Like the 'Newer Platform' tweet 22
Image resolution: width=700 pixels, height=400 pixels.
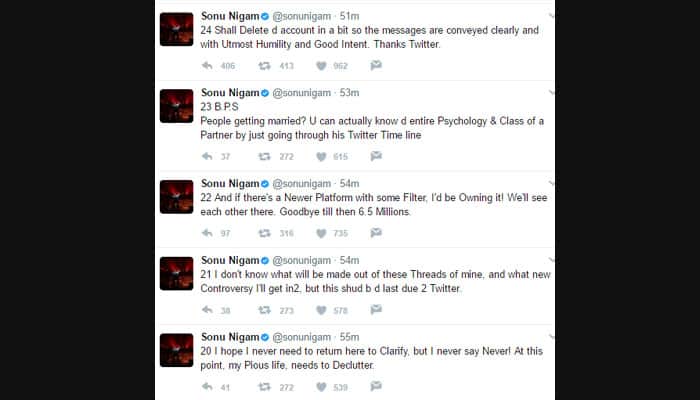pos(322,232)
